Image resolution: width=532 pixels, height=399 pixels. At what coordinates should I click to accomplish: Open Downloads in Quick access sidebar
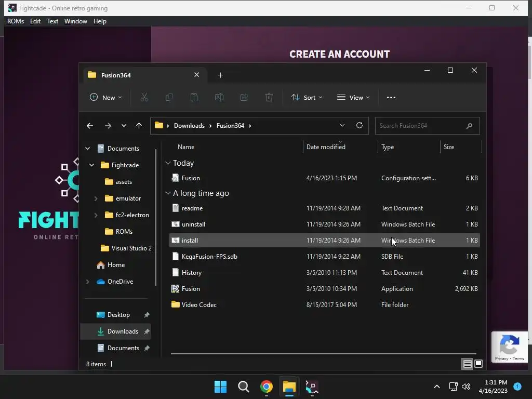(x=116, y=331)
